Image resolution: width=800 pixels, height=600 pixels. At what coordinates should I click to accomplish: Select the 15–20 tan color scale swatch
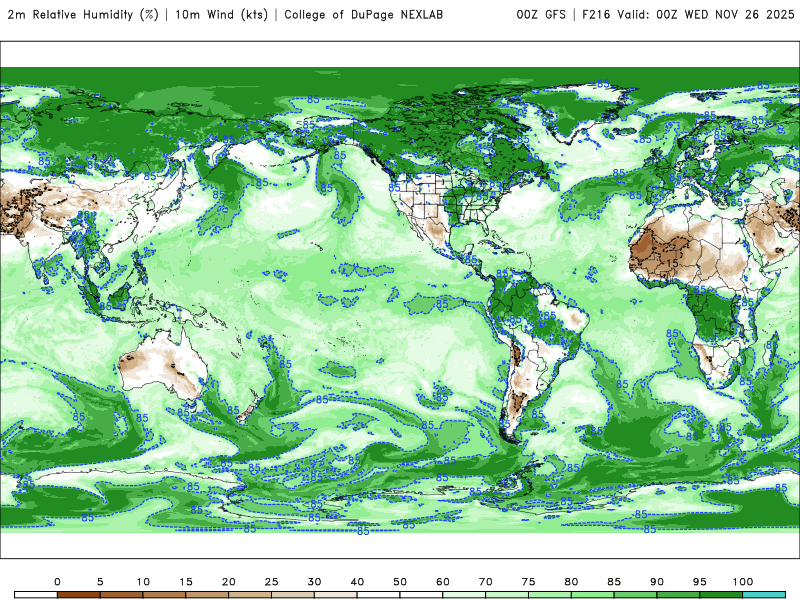click(x=207, y=595)
